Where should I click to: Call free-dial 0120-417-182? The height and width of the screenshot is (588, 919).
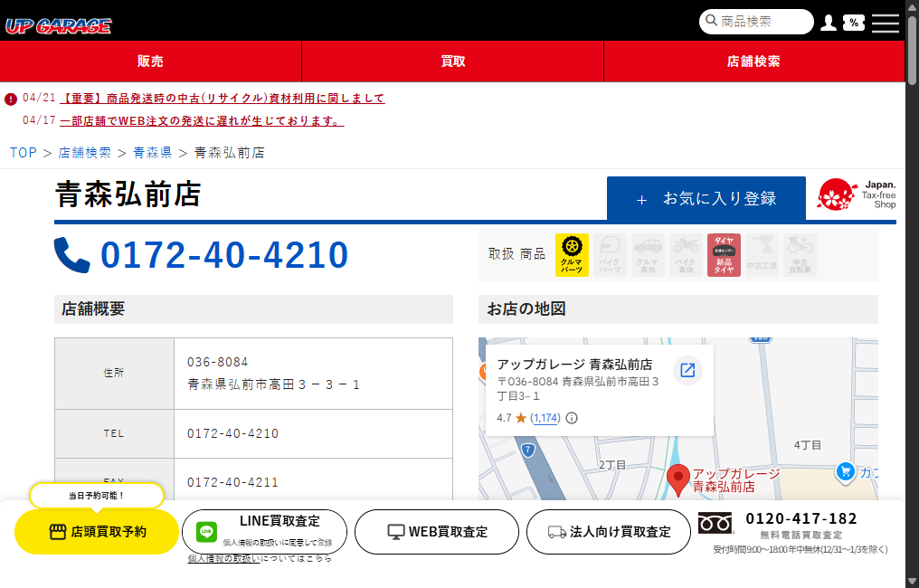[x=801, y=519]
